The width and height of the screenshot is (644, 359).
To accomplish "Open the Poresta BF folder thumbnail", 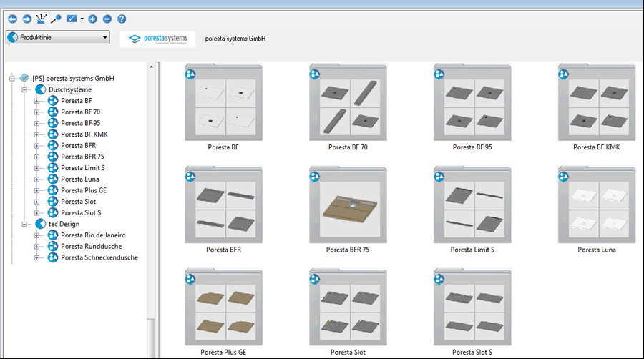I will click(223, 102).
